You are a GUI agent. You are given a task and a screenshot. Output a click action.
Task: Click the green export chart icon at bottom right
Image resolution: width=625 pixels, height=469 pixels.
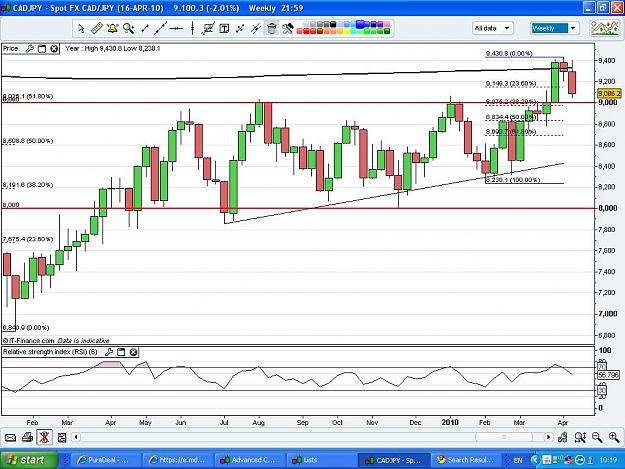tap(563, 438)
